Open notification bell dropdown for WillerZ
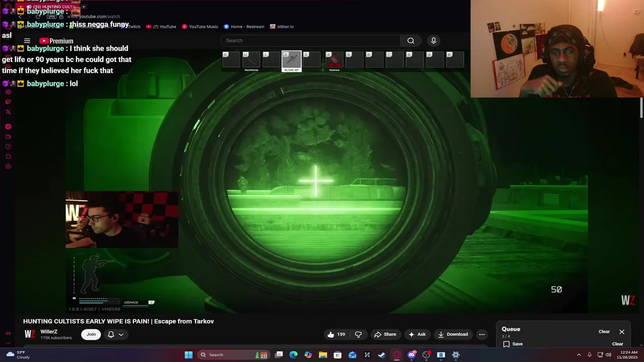 (x=115, y=334)
